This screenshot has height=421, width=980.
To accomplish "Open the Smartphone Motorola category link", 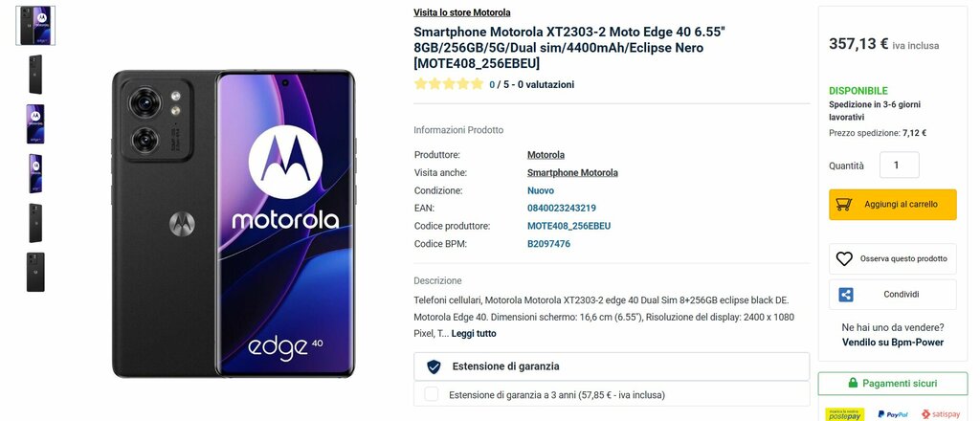I will 572,173.
